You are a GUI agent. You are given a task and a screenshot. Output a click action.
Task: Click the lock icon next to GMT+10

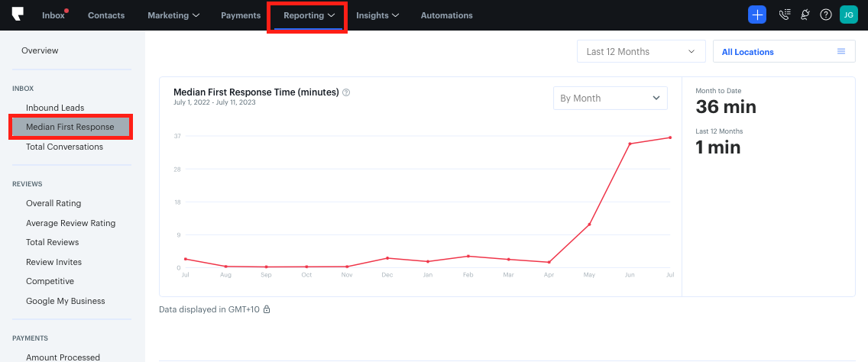coord(267,309)
